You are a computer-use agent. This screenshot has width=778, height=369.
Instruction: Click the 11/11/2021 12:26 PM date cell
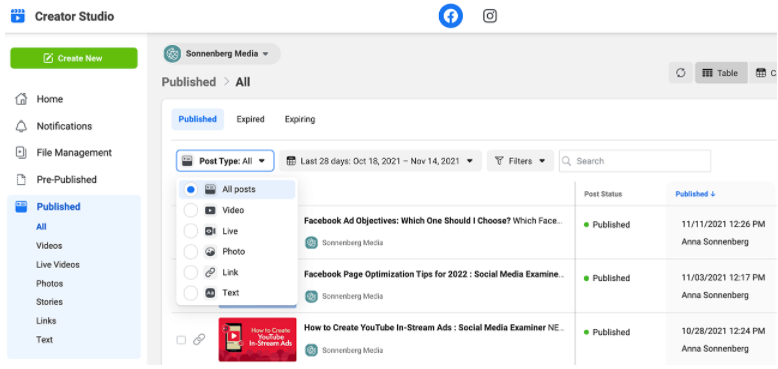pyautogui.click(x=723, y=225)
